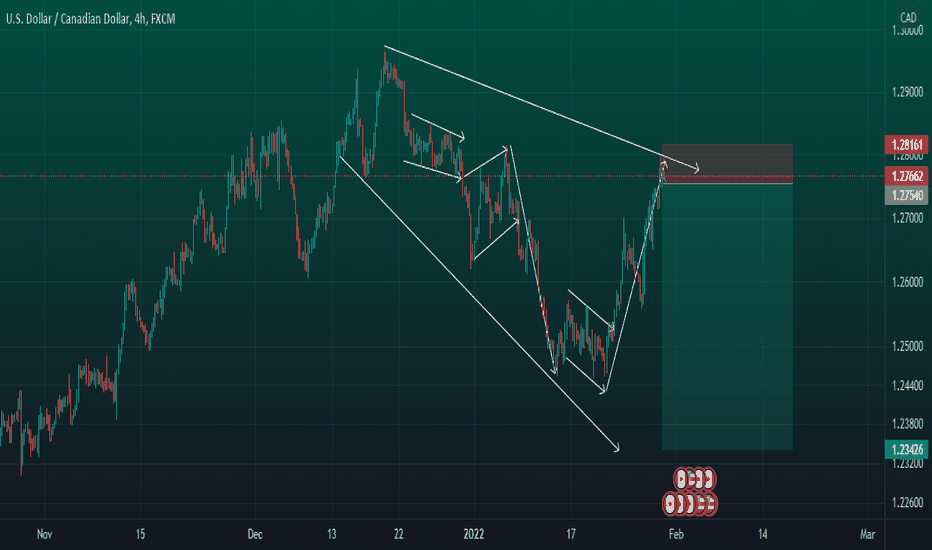Click the 1.22600 price axis label
Image resolution: width=932 pixels, height=550 pixels.
point(908,503)
